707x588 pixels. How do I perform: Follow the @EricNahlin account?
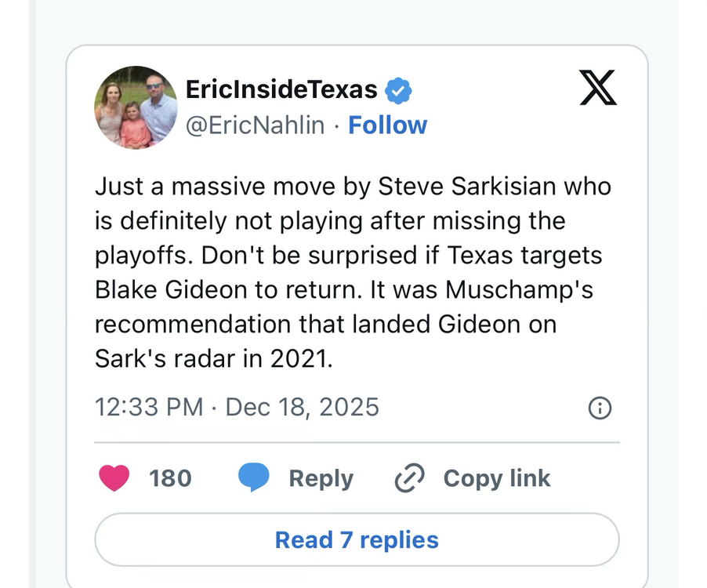(388, 125)
